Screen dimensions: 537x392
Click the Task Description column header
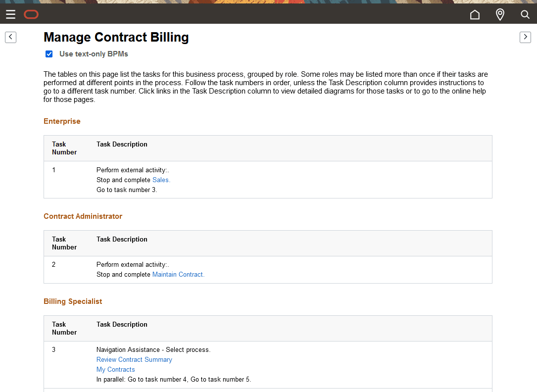tap(122, 144)
